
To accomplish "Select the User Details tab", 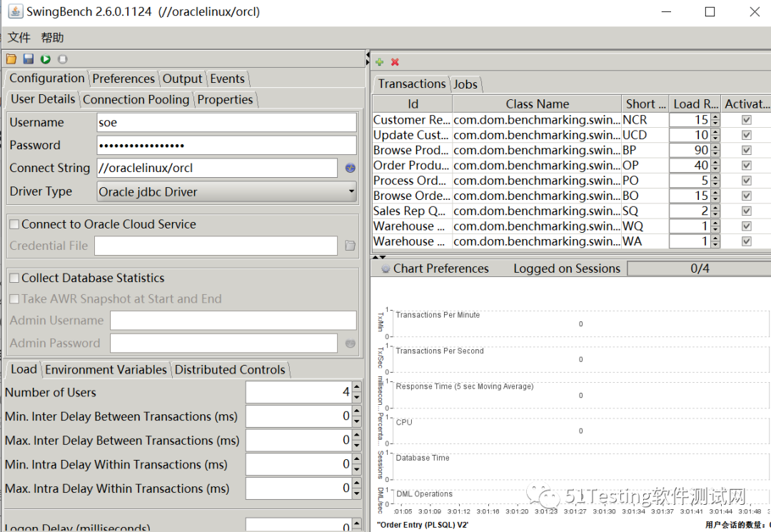I will coord(44,99).
